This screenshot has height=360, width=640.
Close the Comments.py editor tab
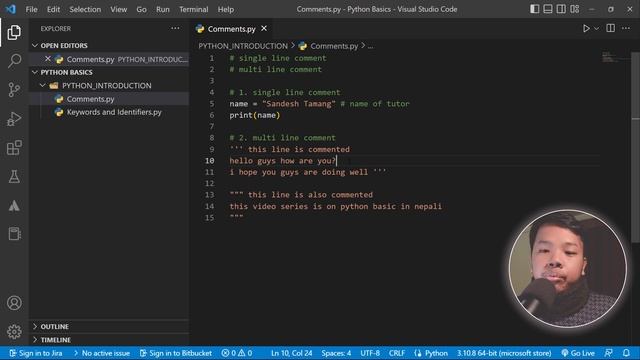click(x=264, y=29)
